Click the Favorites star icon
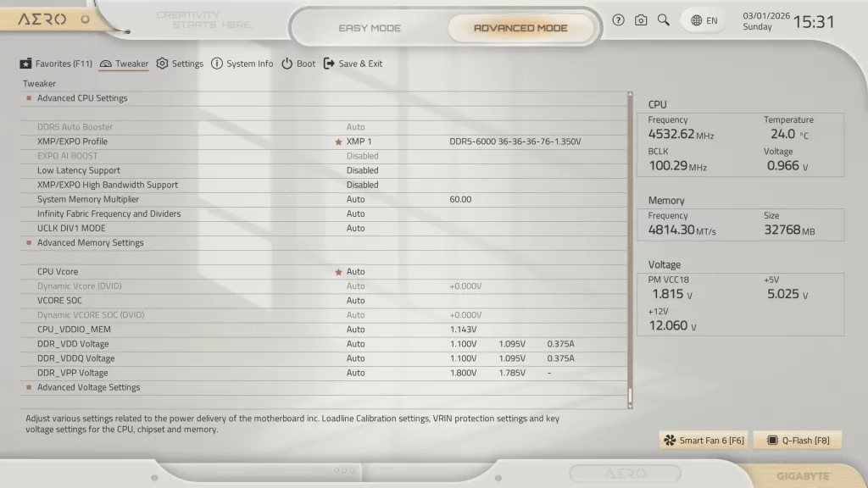Image resolution: width=868 pixels, height=488 pixels. click(25, 63)
